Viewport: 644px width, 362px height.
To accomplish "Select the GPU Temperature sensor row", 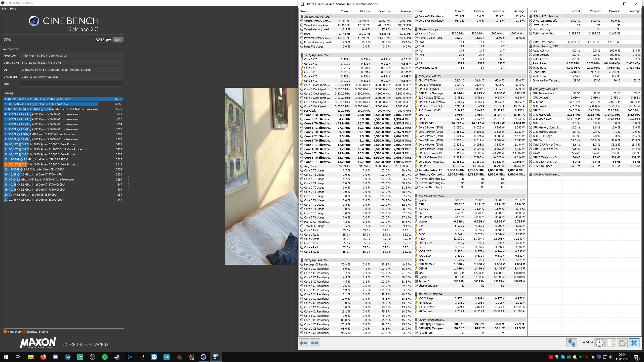I will (584, 93).
